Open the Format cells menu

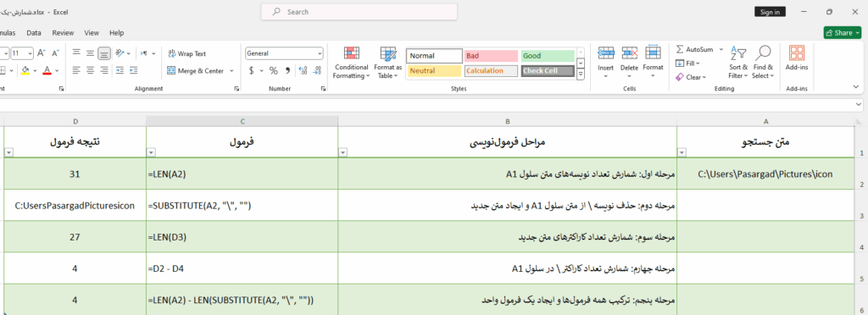pyautogui.click(x=654, y=62)
